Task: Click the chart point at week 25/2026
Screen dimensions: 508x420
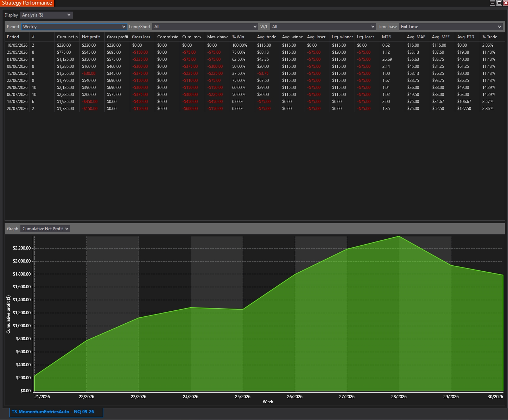Action: pyautogui.click(x=243, y=309)
